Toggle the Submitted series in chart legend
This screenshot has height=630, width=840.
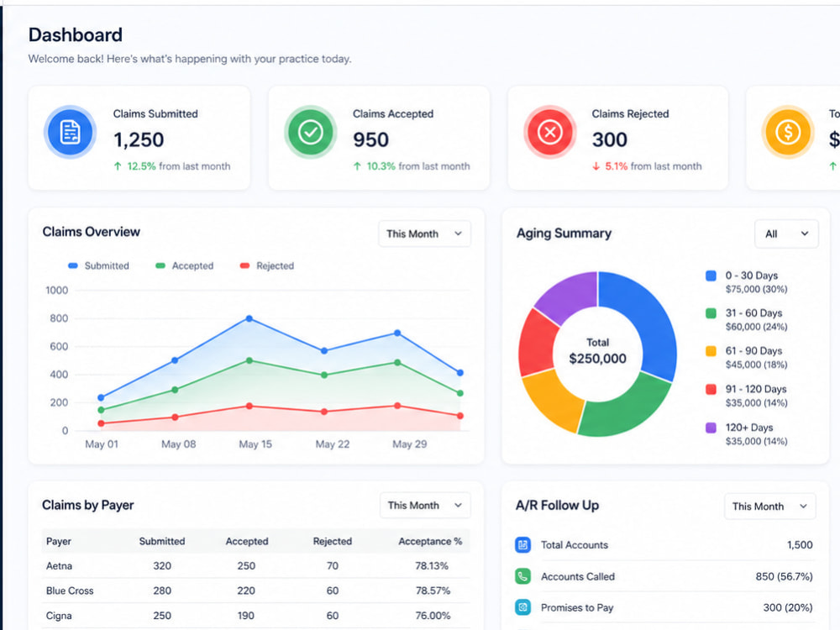coord(98,265)
